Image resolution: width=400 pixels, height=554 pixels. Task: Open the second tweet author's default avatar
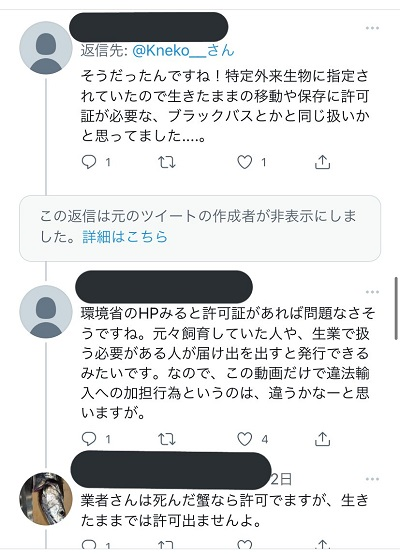46,312
